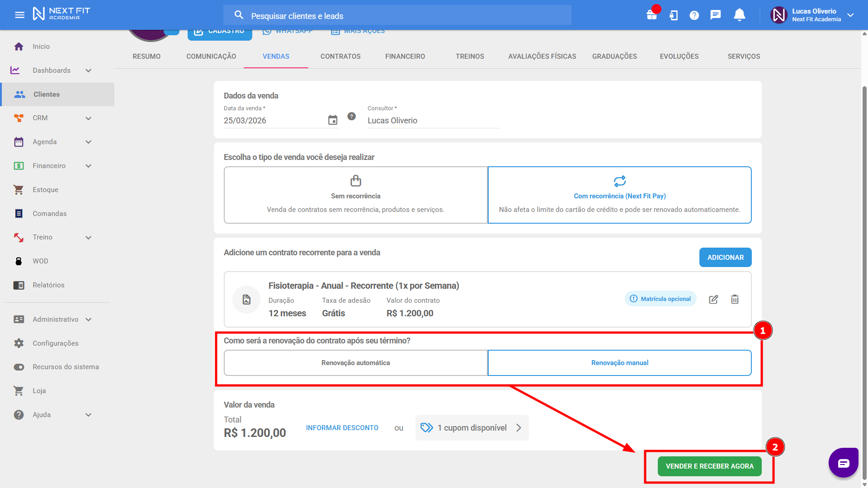This screenshot has width=868, height=488.
Task: Open the notifications bell
Action: pos(739,15)
